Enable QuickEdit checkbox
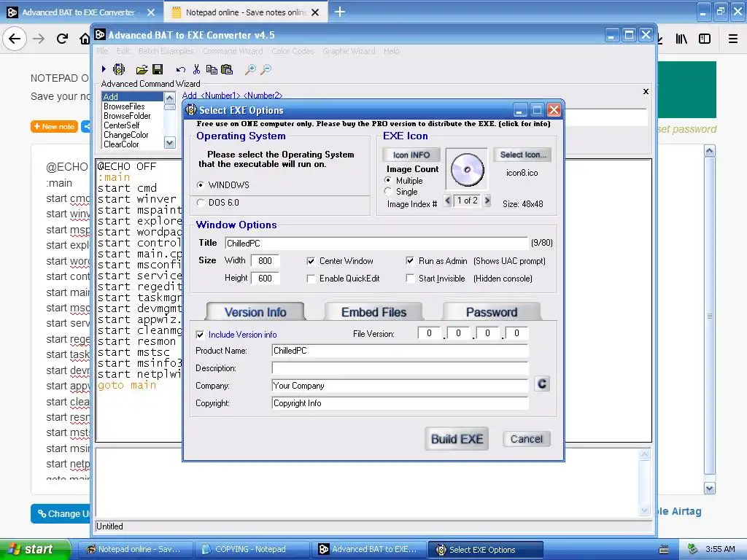Image resolution: width=747 pixels, height=560 pixels. [x=311, y=279]
